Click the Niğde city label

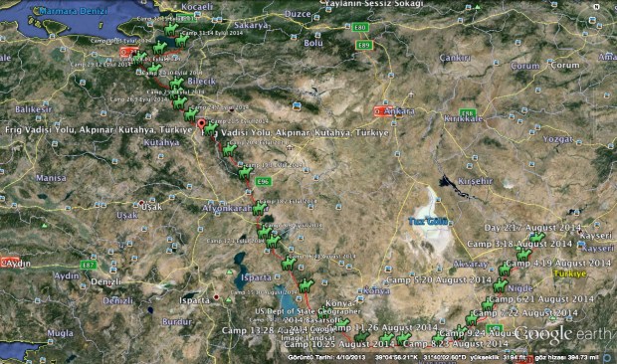point(520,288)
